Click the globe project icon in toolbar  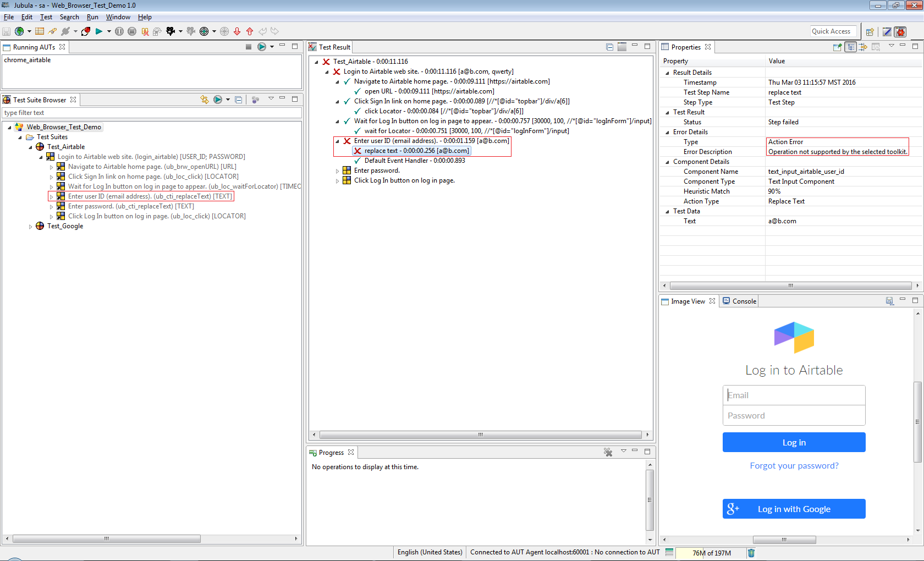tap(19, 31)
